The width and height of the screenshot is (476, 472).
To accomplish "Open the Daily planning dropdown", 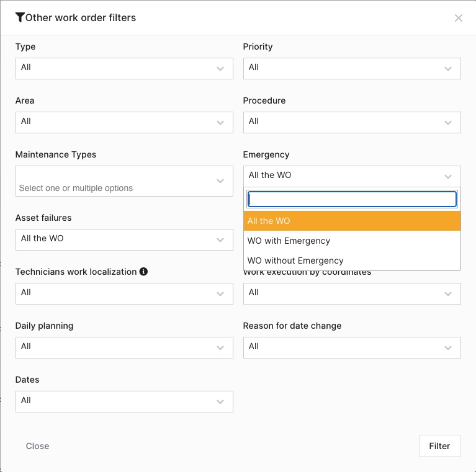I will 124,347.
